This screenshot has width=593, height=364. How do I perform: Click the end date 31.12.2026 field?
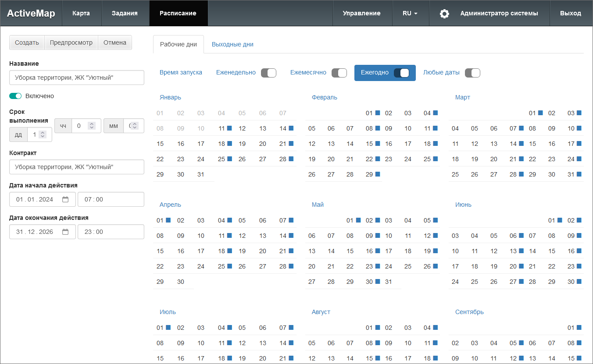tap(43, 232)
